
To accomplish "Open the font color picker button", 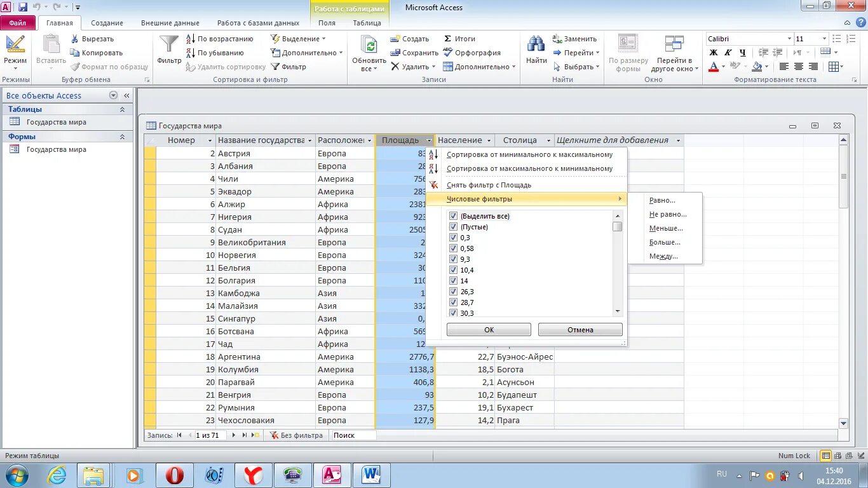I will click(714, 67).
